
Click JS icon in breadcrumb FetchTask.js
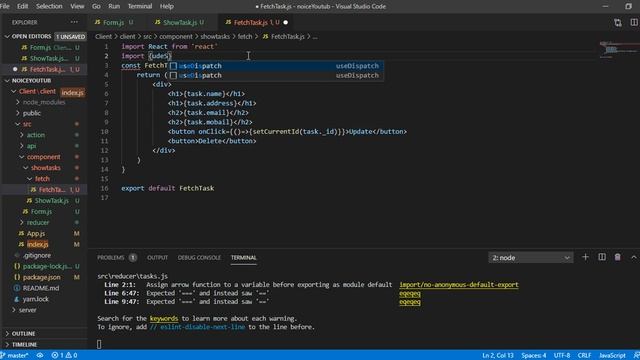coord(265,36)
